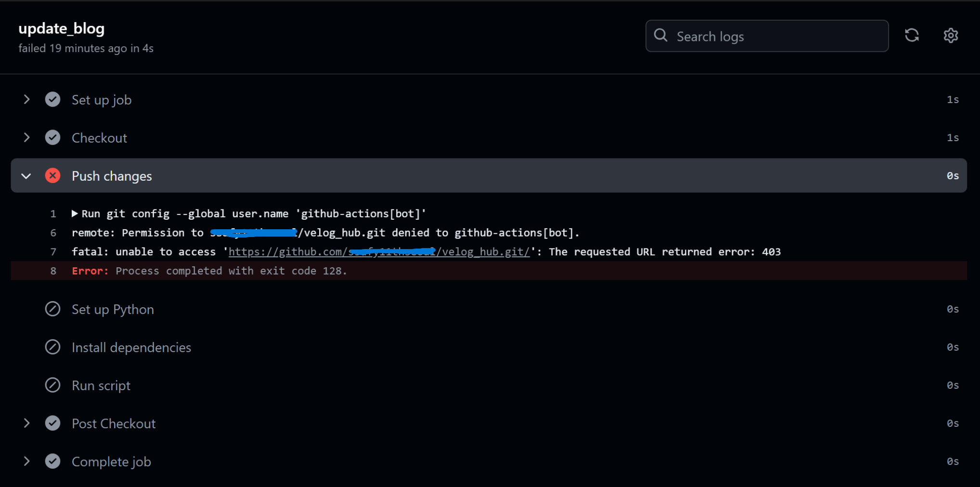Click the re-run refresh icon
Image resolution: width=980 pixels, height=487 pixels.
click(x=912, y=36)
